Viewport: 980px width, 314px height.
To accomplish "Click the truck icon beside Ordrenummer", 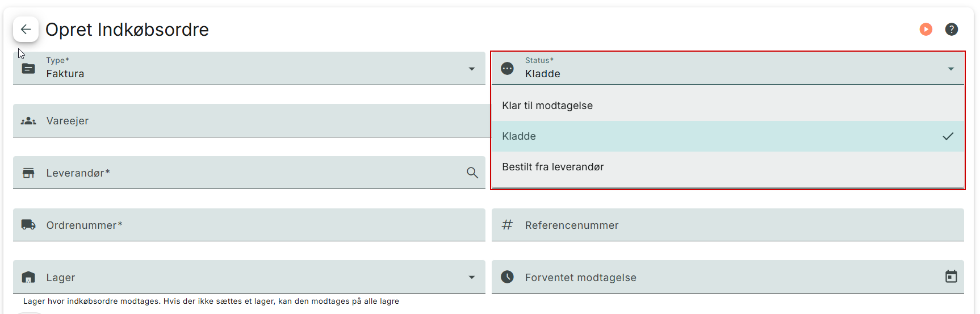I will pyautogui.click(x=28, y=225).
